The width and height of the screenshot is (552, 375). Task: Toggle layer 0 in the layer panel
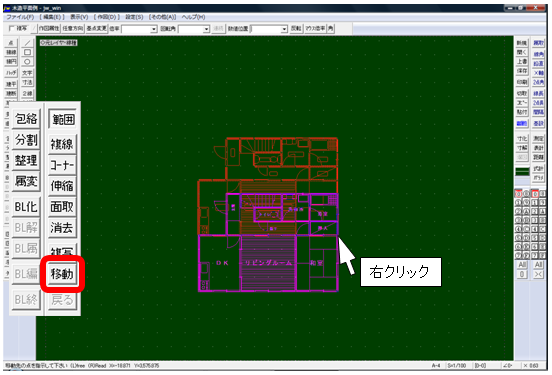(519, 194)
